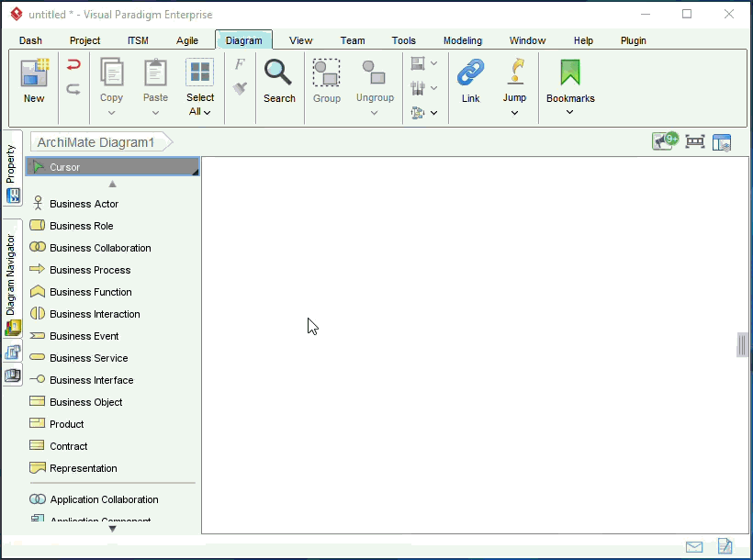This screenshot has width=753, height=560.
Task: Open the Window menu tab
Action: pos(527,40)
